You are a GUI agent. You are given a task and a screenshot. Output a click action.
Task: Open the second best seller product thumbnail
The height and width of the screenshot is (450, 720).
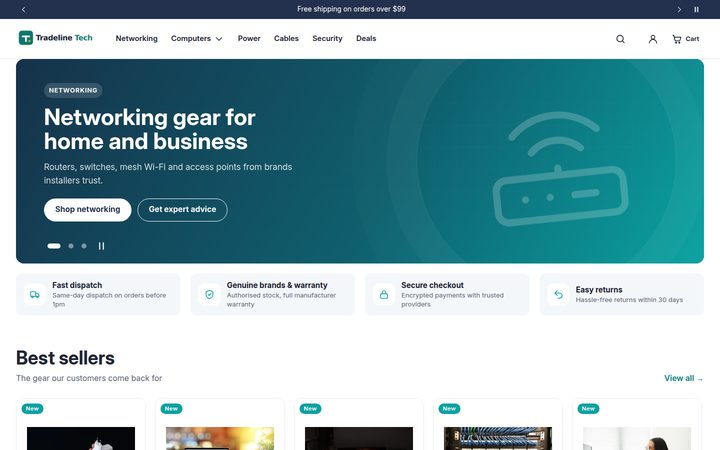point(220,439)
